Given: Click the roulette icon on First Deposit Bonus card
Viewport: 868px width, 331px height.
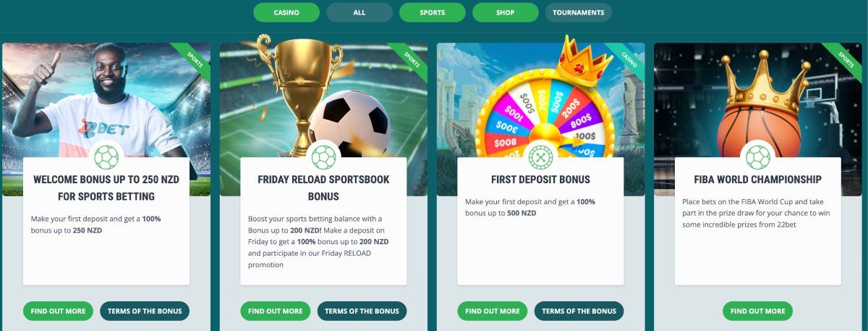Looking at the screenshot, I should [540, 157].
